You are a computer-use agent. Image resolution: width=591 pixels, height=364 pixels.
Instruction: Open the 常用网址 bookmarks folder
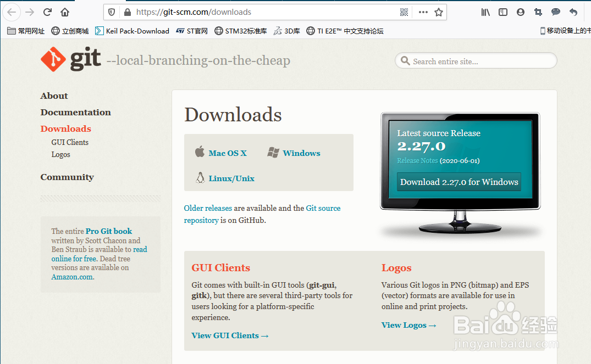click(26, 31)
